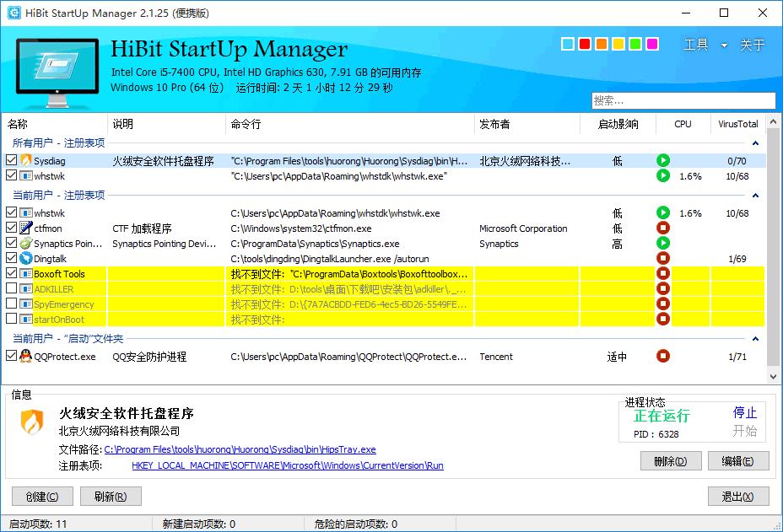Click the SpyEmergency entry icon

coord(25,304)
